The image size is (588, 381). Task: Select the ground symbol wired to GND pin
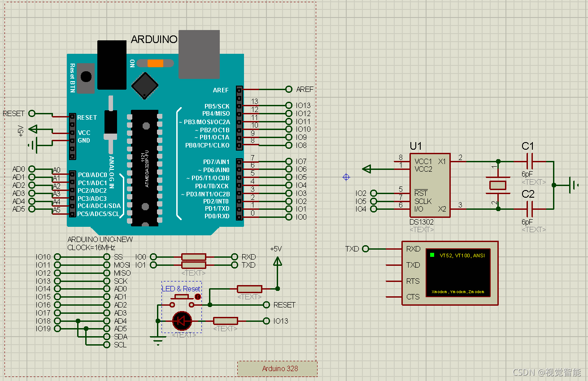pyautogui.click(x=32, y=145)
